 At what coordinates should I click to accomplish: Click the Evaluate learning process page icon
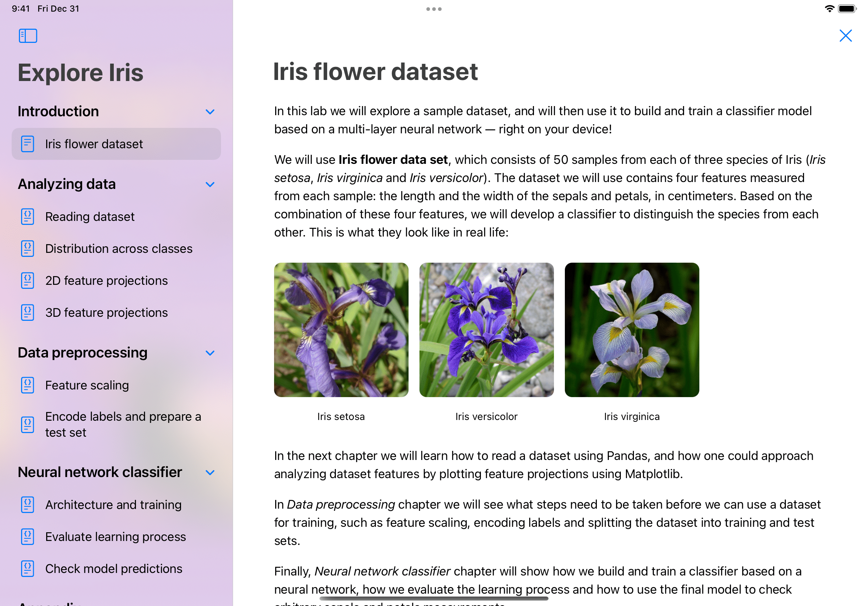[28, 537]
